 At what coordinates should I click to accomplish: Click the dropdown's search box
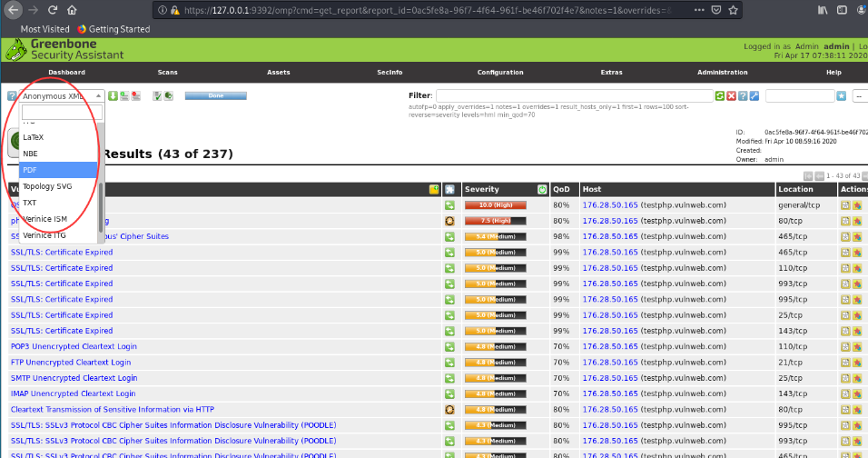[62, 113]
